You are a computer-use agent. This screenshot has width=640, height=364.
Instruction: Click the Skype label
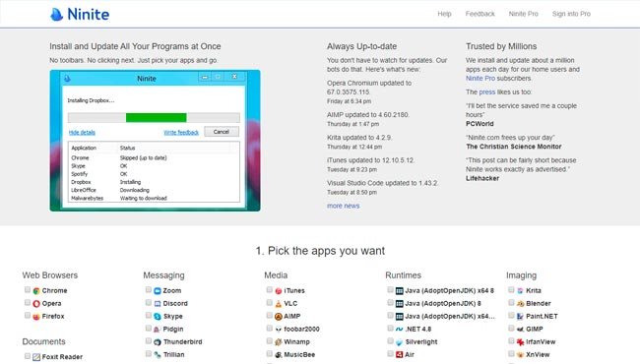173,317
